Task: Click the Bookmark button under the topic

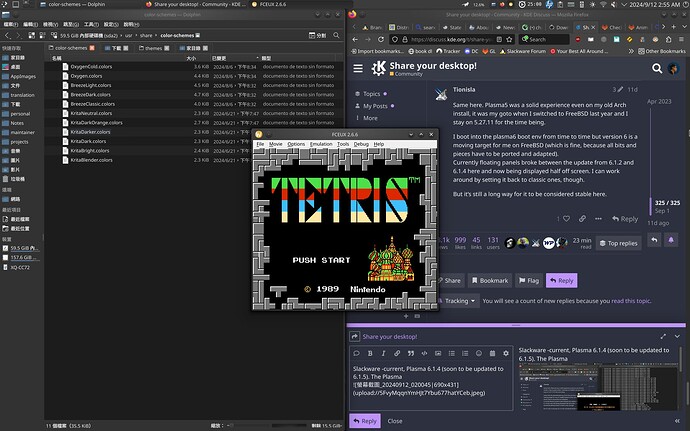Action: (490, 280)
